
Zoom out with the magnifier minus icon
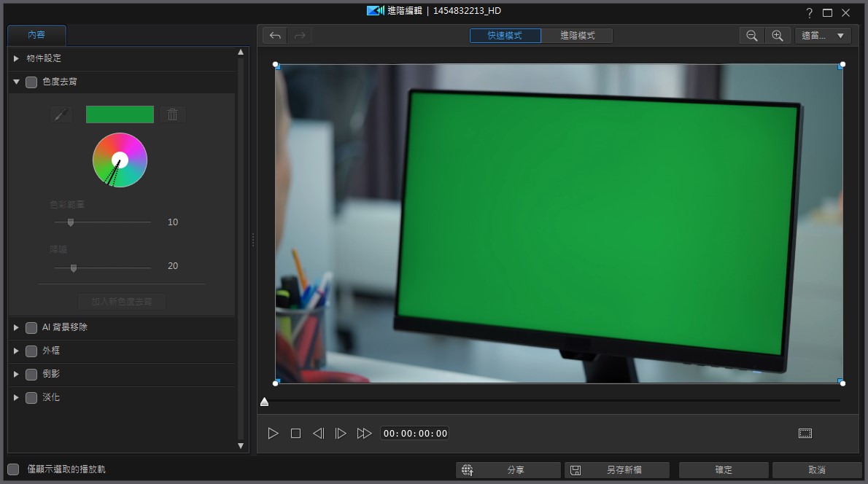pos(752,36)
